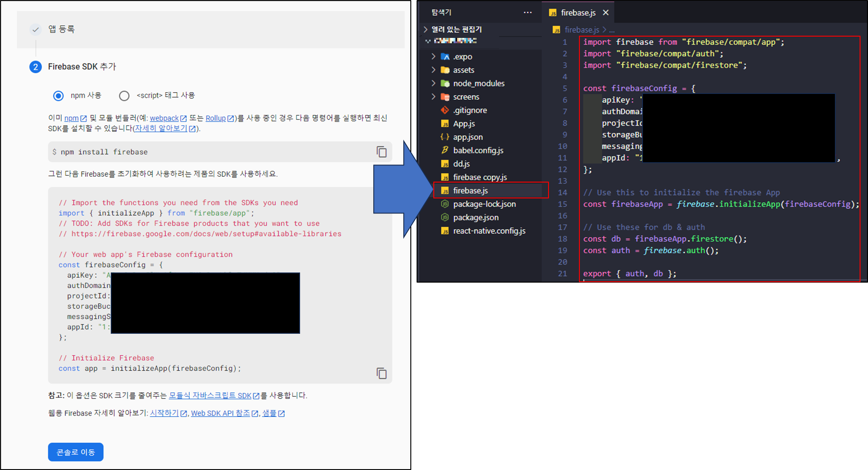
Task: Click the 콘솔로 이동 button
Action: point(75,452)
